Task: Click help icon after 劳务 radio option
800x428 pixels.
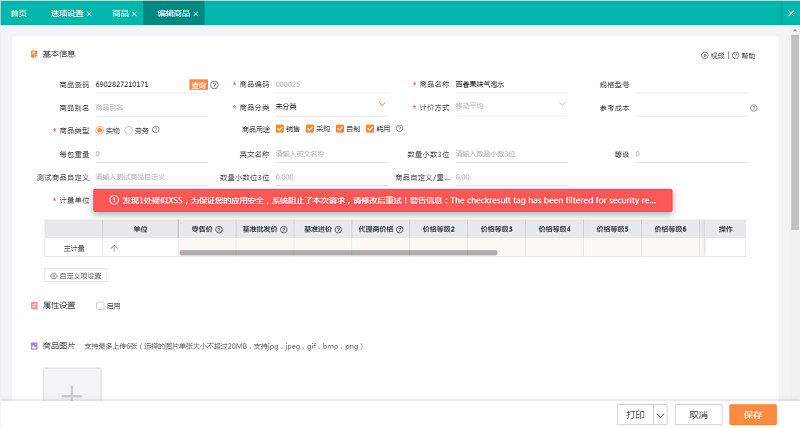Action: (x=156, y=130)
